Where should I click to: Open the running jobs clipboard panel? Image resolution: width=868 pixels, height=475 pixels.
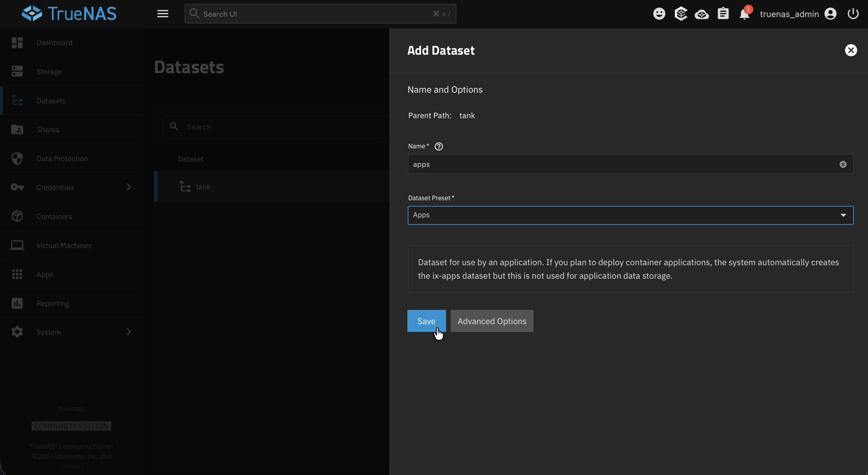(x=723, y=14)
